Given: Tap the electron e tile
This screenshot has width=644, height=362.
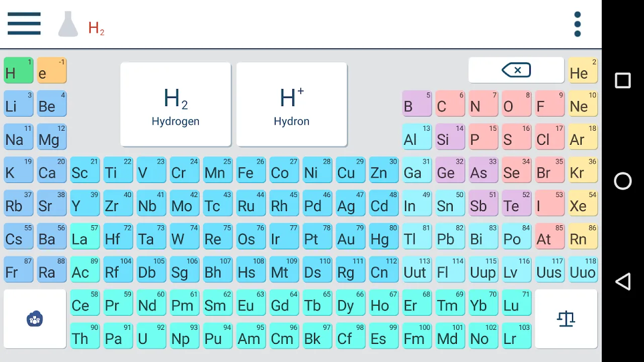Looking at the screenshot, I should click(x=51, y=70).
